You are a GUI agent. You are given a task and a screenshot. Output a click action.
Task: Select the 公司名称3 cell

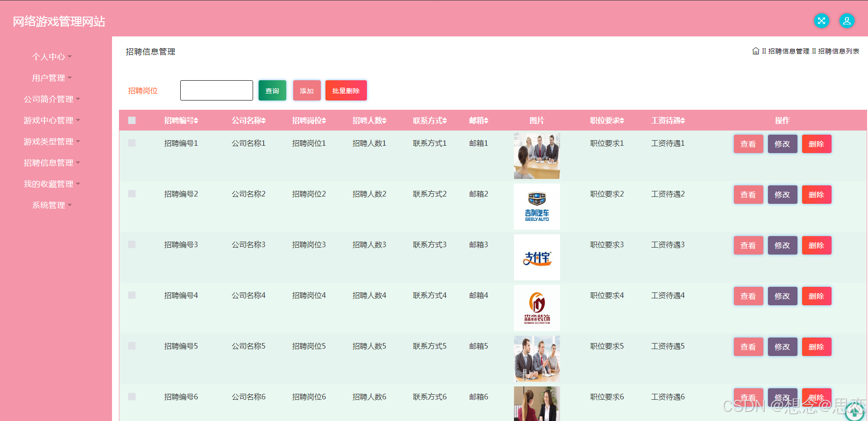(x=248, y=244)
